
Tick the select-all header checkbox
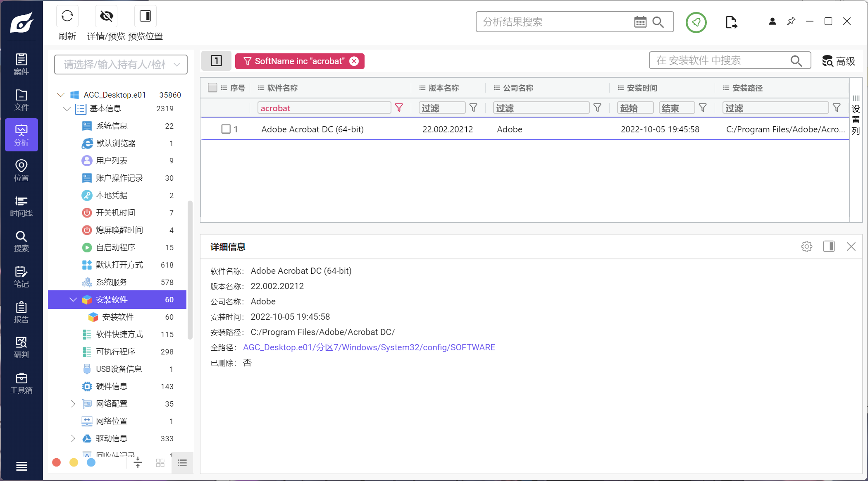[x=212, y=88]
